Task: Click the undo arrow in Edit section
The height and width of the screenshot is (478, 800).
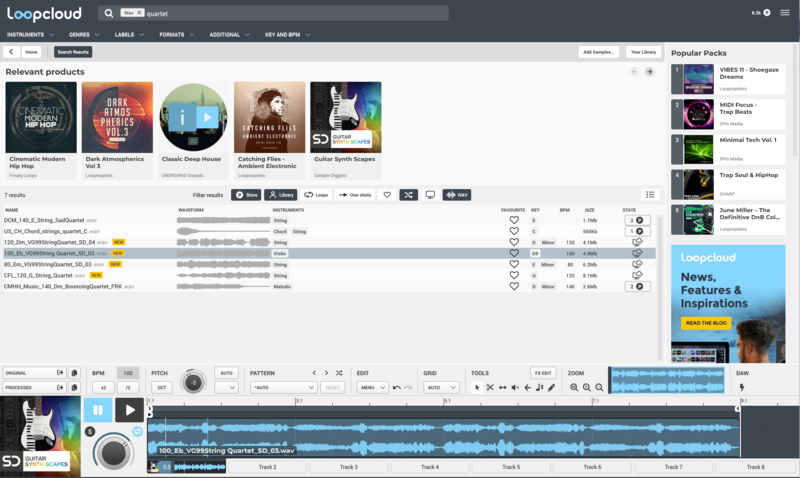Action: [396, 388]
